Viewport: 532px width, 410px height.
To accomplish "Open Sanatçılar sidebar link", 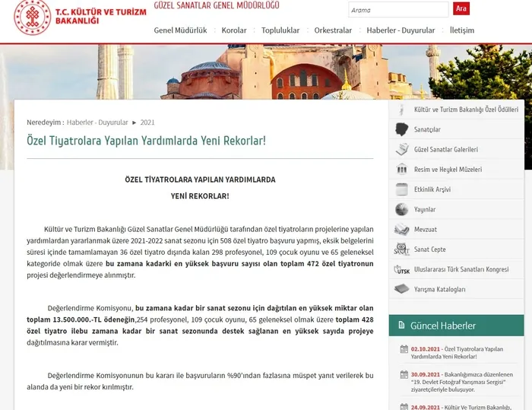I will pyautogui.click(x=427, y=129).
